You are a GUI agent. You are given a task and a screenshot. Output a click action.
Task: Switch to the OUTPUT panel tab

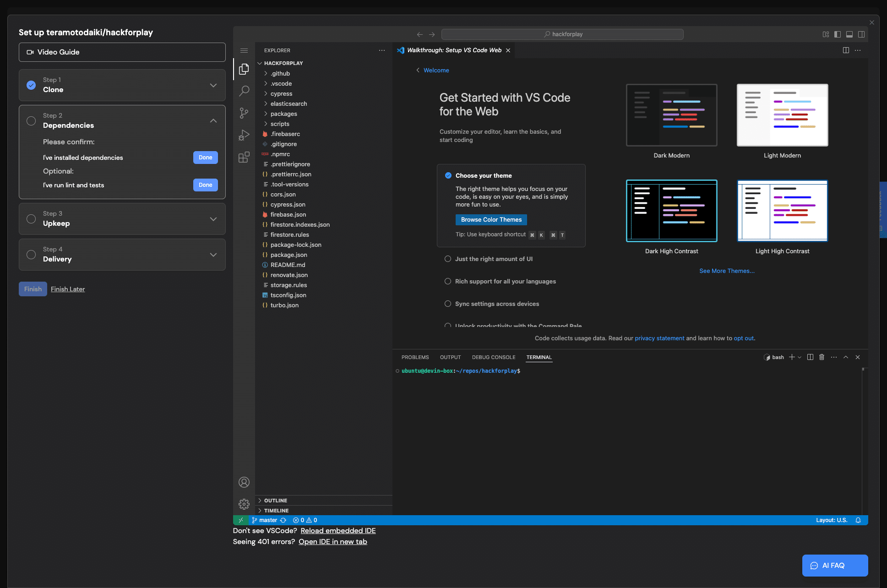pyautogui.click(x=450, y=357)
